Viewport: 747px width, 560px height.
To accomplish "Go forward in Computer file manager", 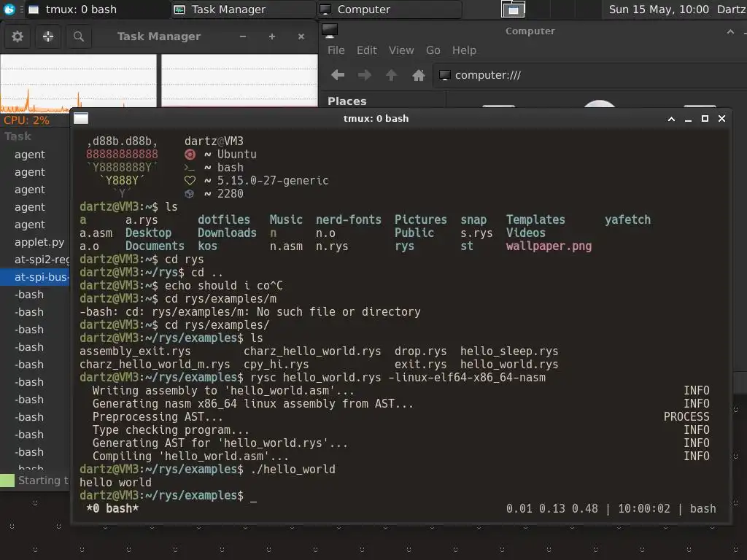I will point(365,75).
